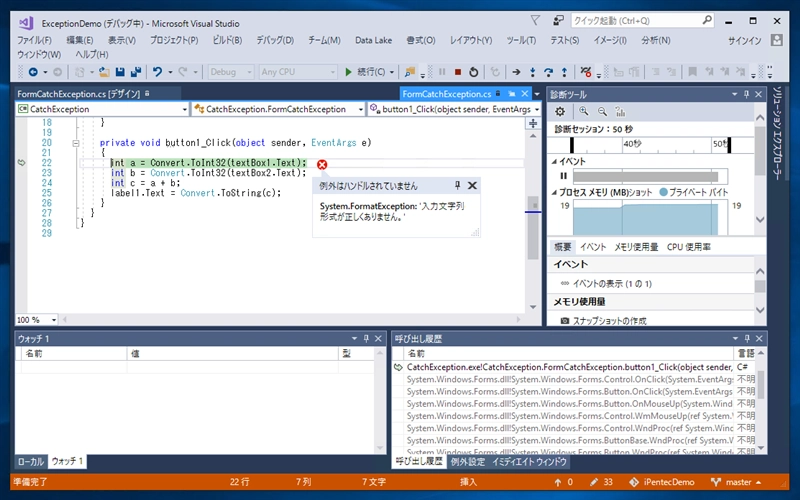Click the Step Over icon

point(548,72)
